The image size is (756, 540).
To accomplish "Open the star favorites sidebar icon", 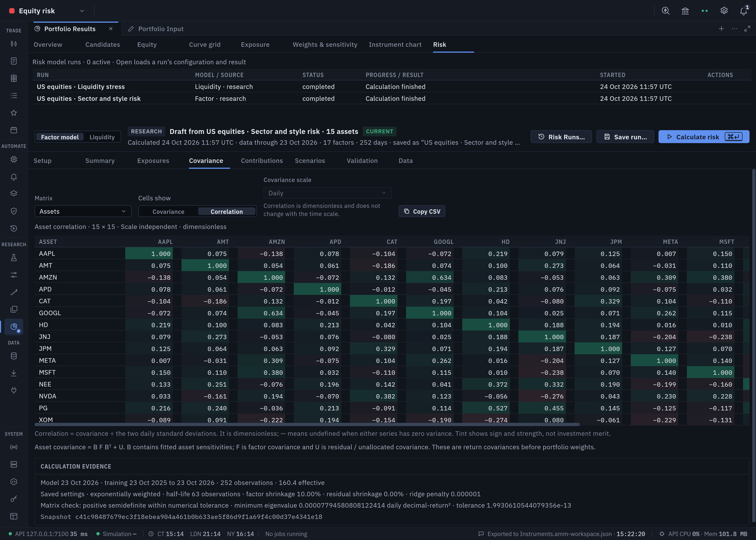I will [14, 113].
